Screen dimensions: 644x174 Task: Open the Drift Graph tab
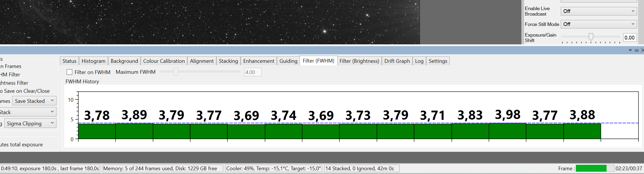397,61
